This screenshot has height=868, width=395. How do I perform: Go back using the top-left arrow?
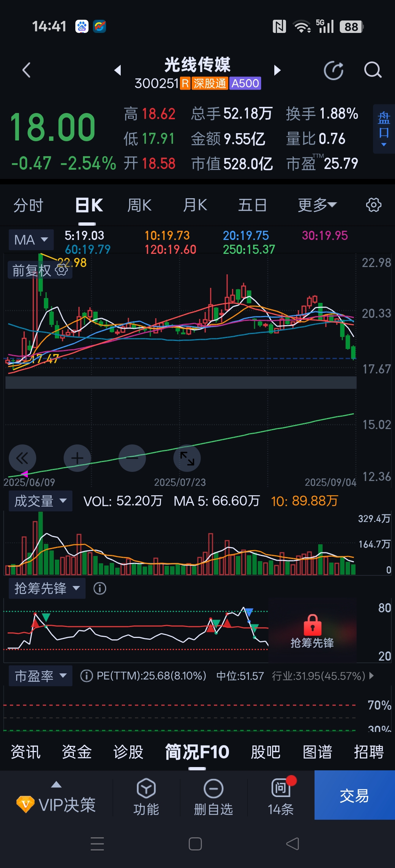click(x=26, y=70)
